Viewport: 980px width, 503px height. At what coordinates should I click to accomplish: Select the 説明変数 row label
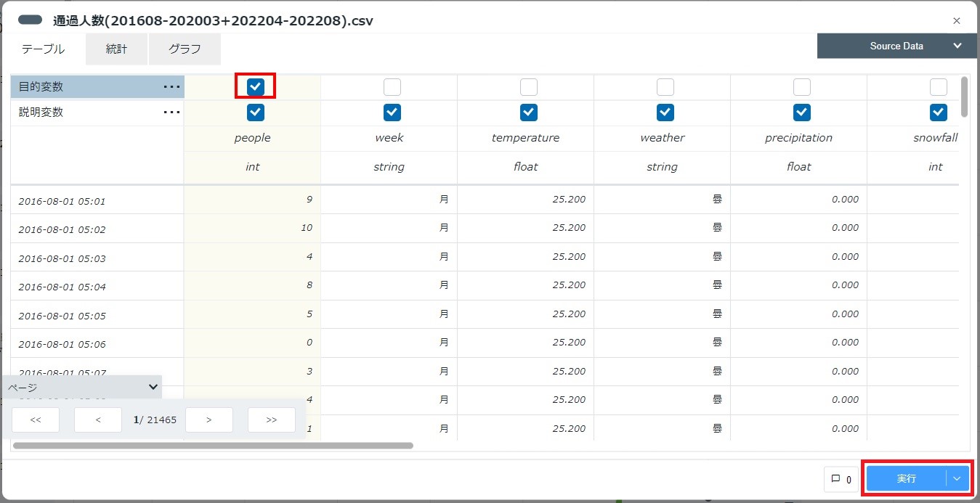pyautogui.click(x=41, y=113)
